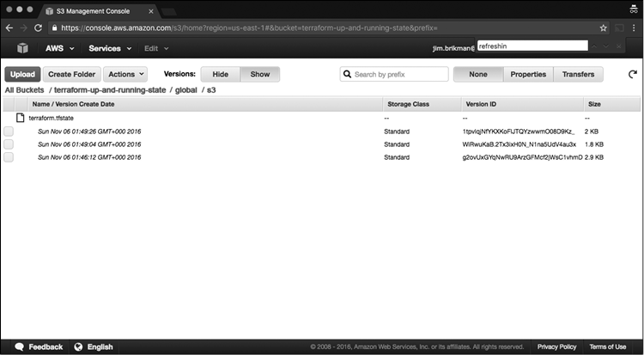Click the Search by prefix field
Screen dimensions: 644x355
click(x=395, y=75)
